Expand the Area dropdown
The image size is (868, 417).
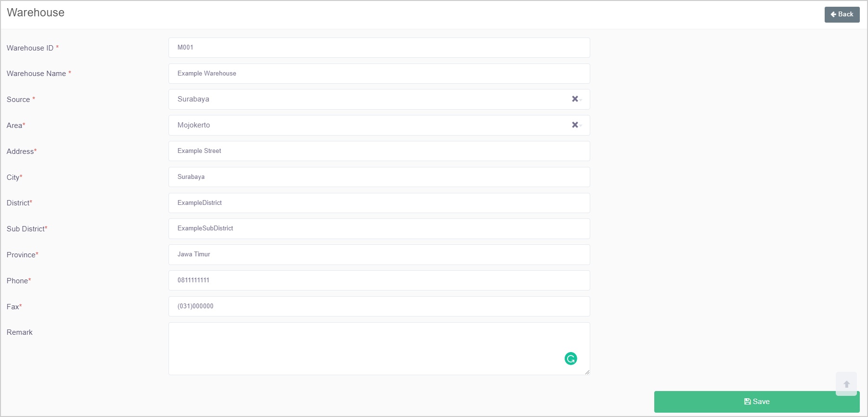click(x=371, y=126)
